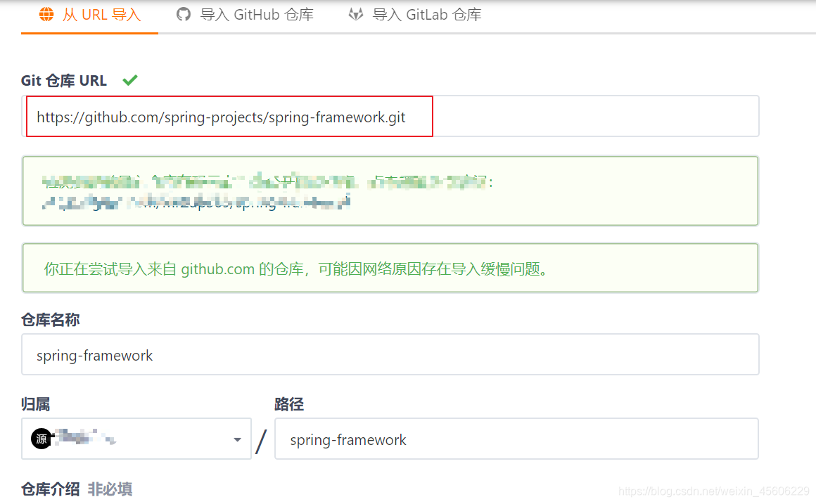This screenshot has width=816, height=504.
Task: Click the 路径 input field
Action: [516, 439]
